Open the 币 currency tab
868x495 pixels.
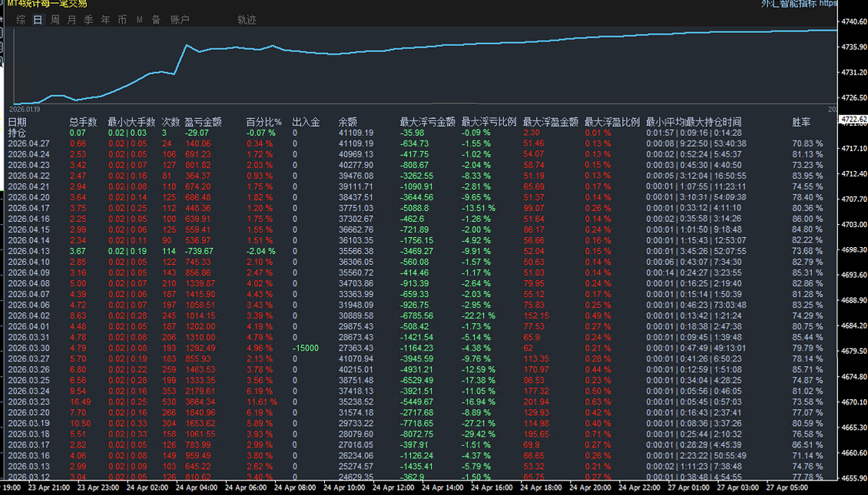tap(122, 20)
